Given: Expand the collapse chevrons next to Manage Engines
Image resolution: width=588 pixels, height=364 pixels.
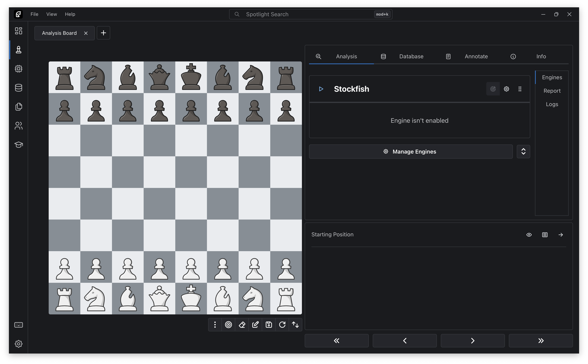Looking at the screenshot, I should (x=523, y=152).
